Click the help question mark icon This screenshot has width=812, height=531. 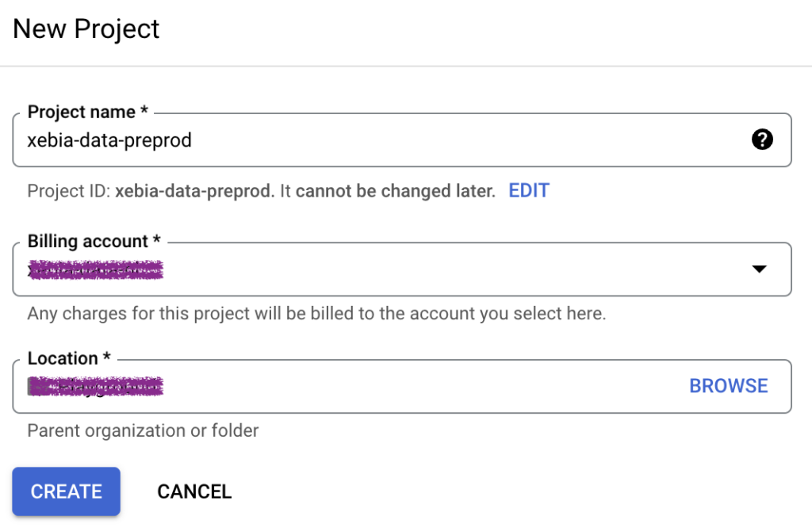(762, 139)
